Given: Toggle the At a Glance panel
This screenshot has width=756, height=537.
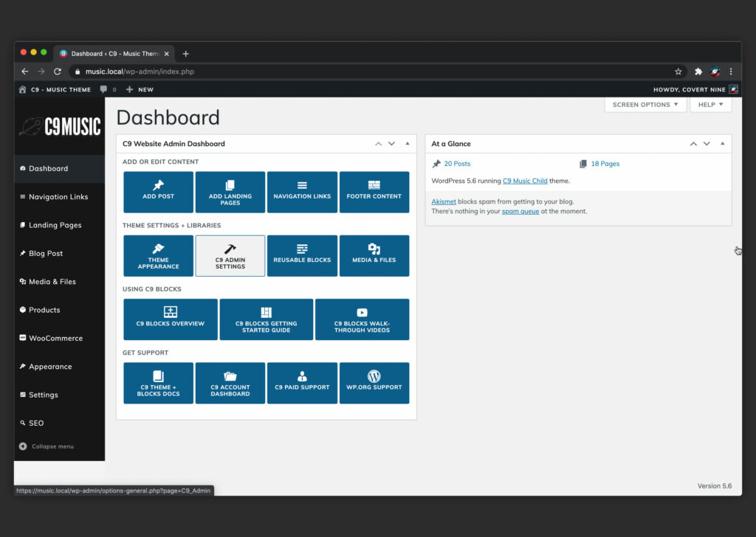Looking at the screenshot, I should tap(722, 144).
